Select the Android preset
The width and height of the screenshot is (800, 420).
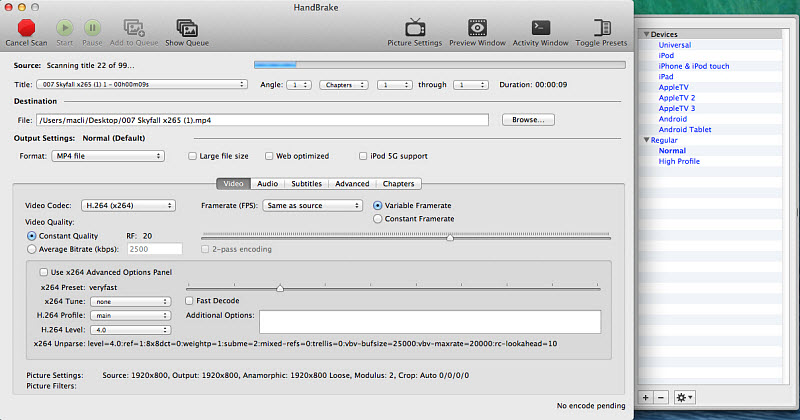coord(672,119)
